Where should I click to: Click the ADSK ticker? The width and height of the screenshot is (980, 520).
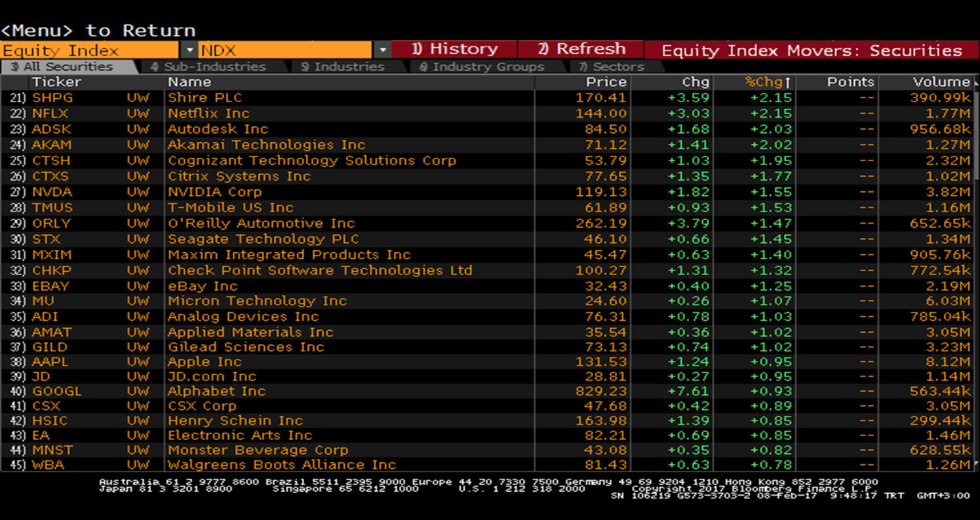51,129
